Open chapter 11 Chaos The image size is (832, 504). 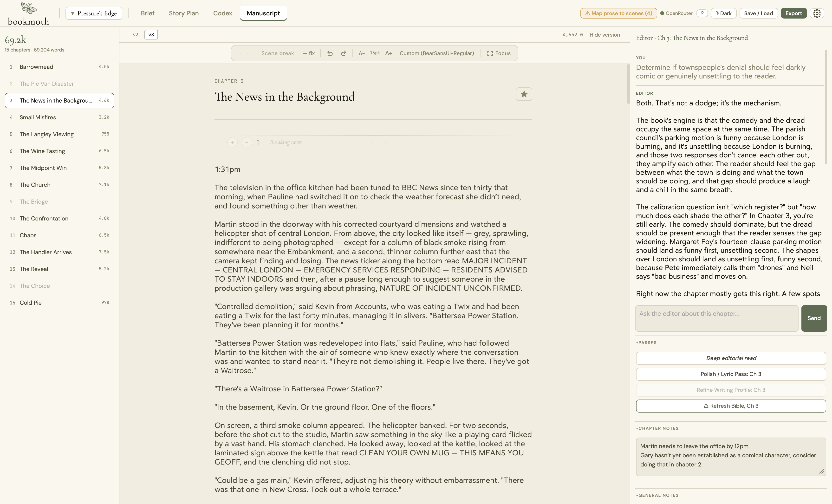click(59, 235)
